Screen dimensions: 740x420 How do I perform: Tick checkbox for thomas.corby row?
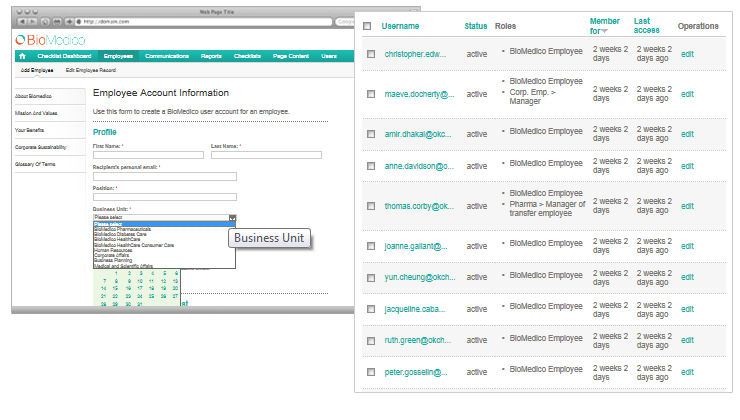point(371,206)
